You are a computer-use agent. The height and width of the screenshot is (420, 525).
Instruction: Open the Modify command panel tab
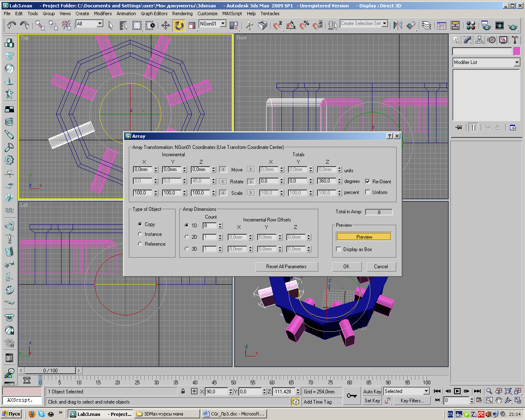point(468,40)
